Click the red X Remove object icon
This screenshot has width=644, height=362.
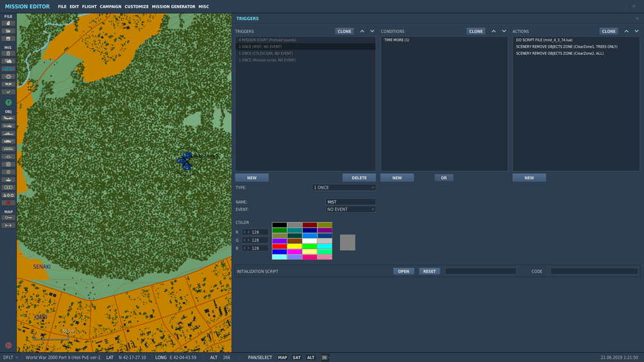point(8,203)
